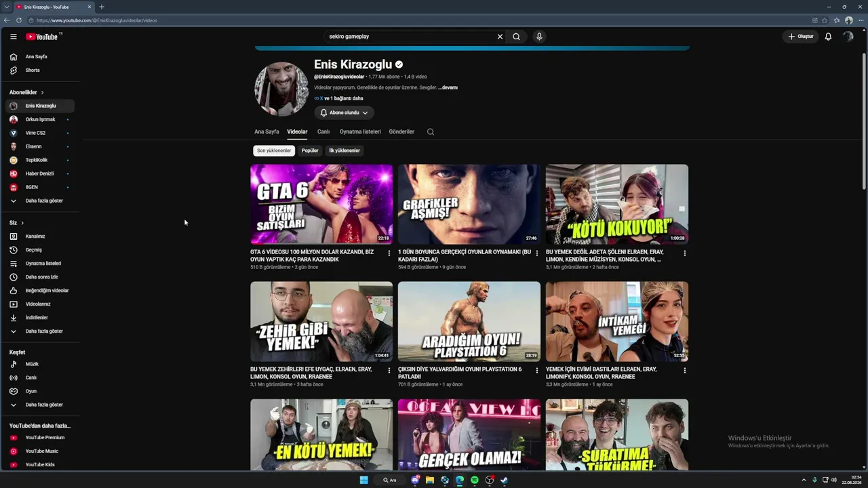This screenshot has width=868, height=488.
Task: Click the browser address bar URL
Action: [97, 20]
